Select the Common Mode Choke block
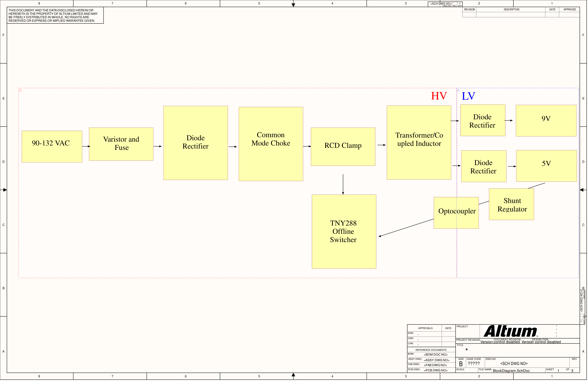This screenshot has width=588, height=381. tap(271, 144)
